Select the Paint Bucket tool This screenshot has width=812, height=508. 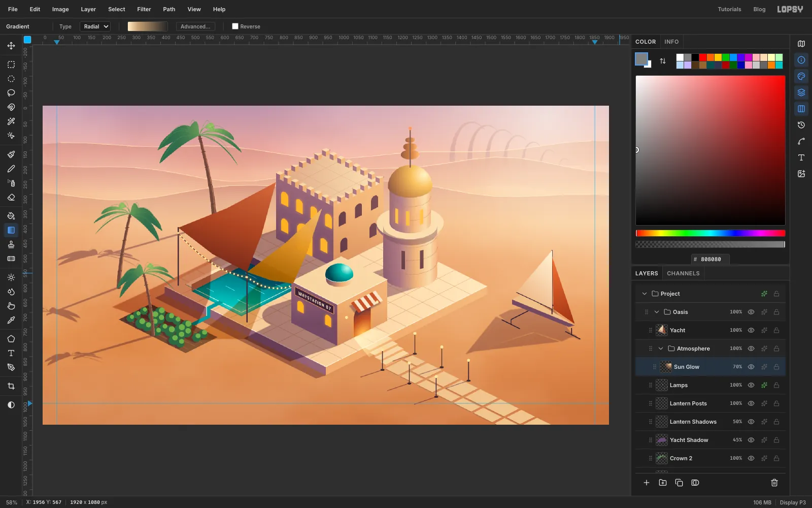11,216
